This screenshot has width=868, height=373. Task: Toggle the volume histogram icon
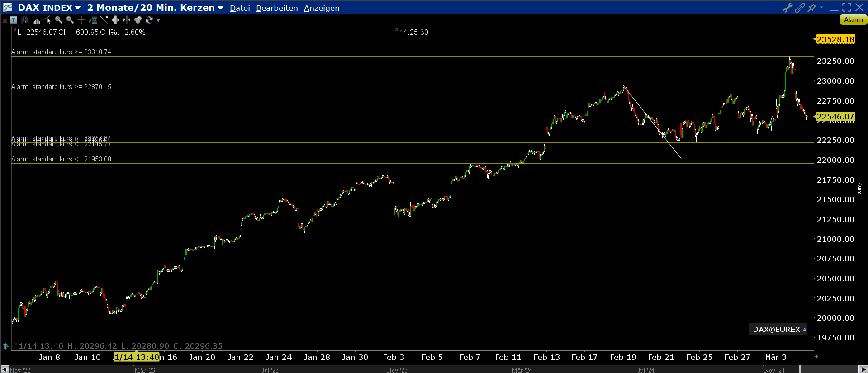click(36, 20)
